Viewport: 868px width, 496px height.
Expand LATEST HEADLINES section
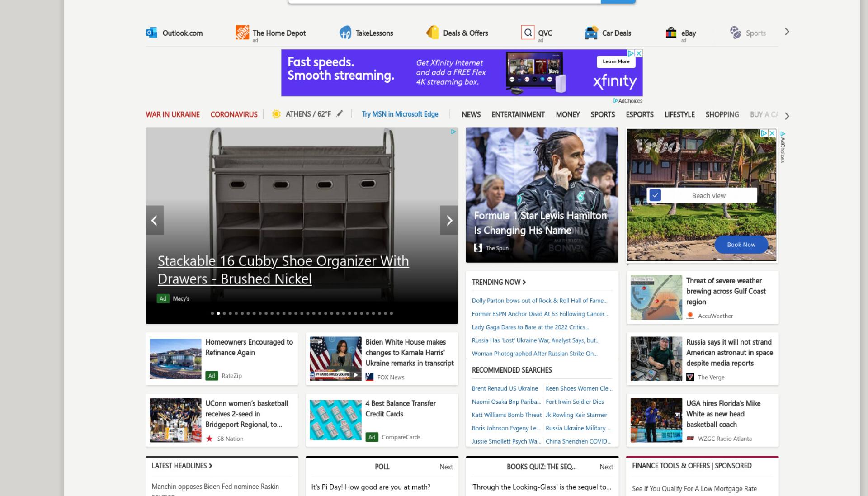click(x=182, y=466)
